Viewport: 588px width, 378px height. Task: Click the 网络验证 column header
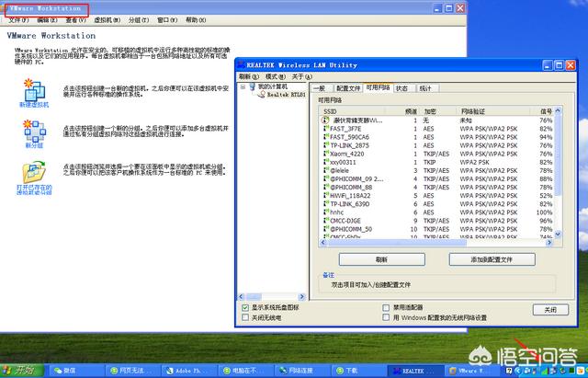coord(493,111)
